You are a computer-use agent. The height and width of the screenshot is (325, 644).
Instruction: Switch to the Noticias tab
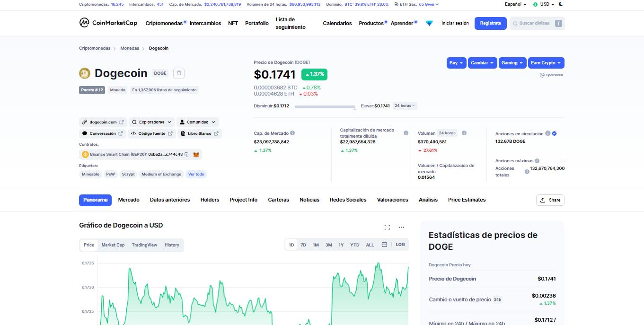point(309,200)
